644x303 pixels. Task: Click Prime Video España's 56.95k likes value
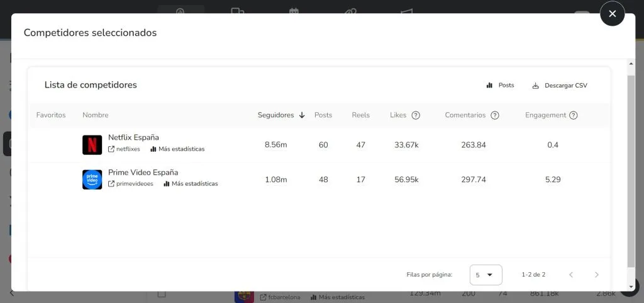(x=406, y=180)
